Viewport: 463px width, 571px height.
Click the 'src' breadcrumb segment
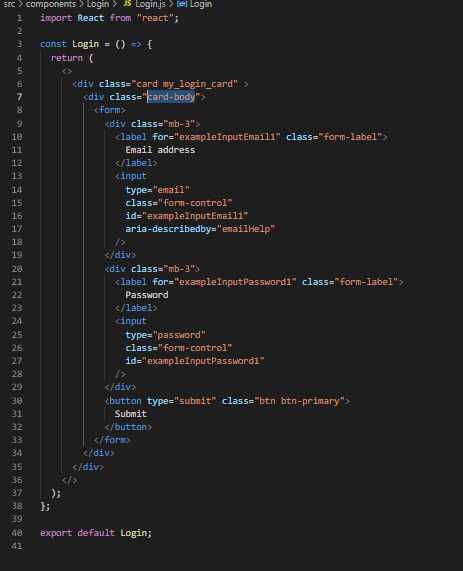click(9, 4)
